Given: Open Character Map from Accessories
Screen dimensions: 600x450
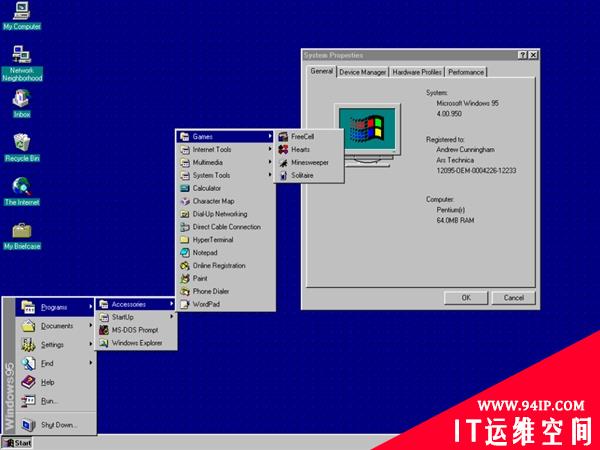Looking at the screenshot, I should point(226,201).
